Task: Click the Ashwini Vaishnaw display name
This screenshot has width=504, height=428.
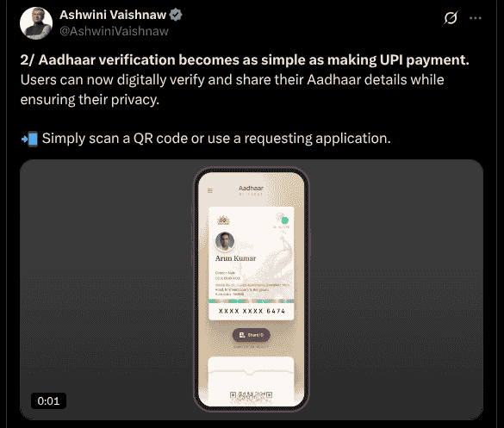Action: (x=113, y=15)
